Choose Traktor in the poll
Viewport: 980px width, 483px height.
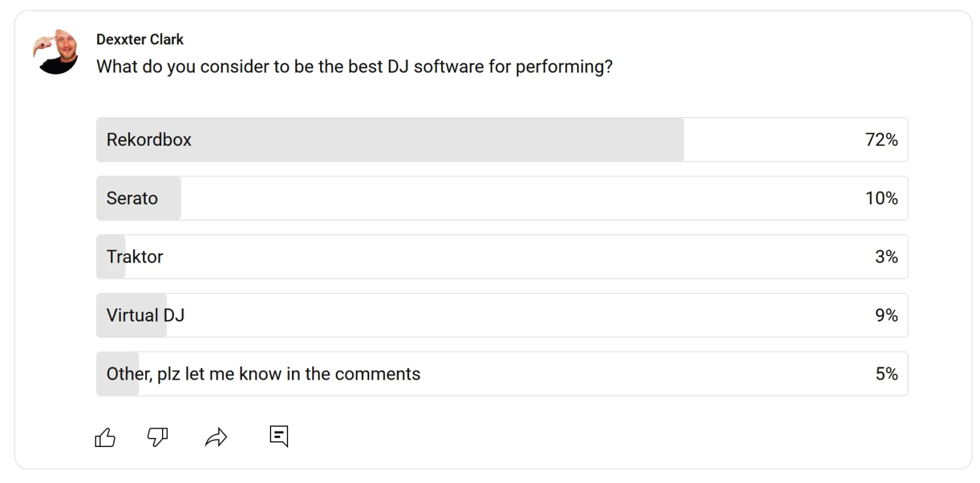[x=502, y=257]
